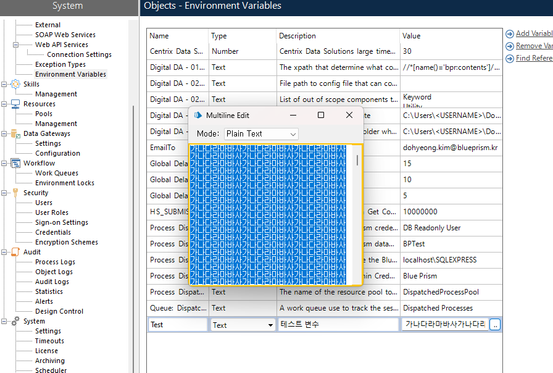Click the Skills gear icon in tree
This screenshot has height=373, width=553.
click(16, 84)
